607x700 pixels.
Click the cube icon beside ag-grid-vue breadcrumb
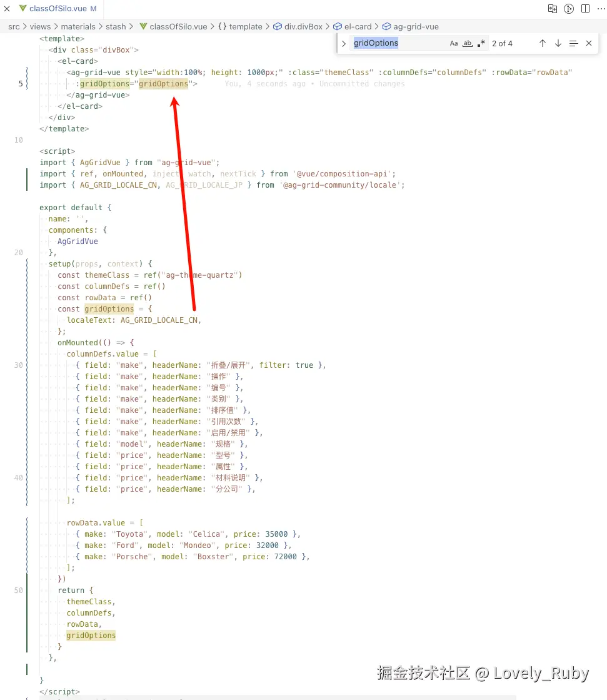click(386, 27)
